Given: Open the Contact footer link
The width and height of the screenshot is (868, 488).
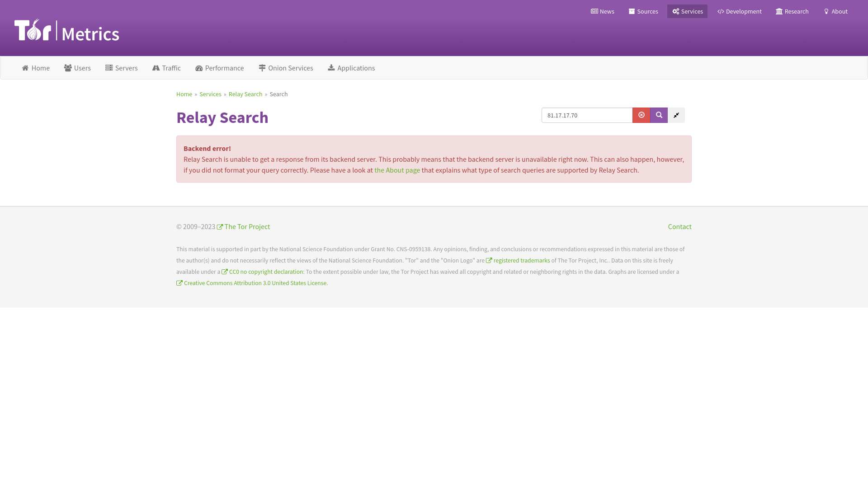Looking at the screenshot, I should point(679,226).
